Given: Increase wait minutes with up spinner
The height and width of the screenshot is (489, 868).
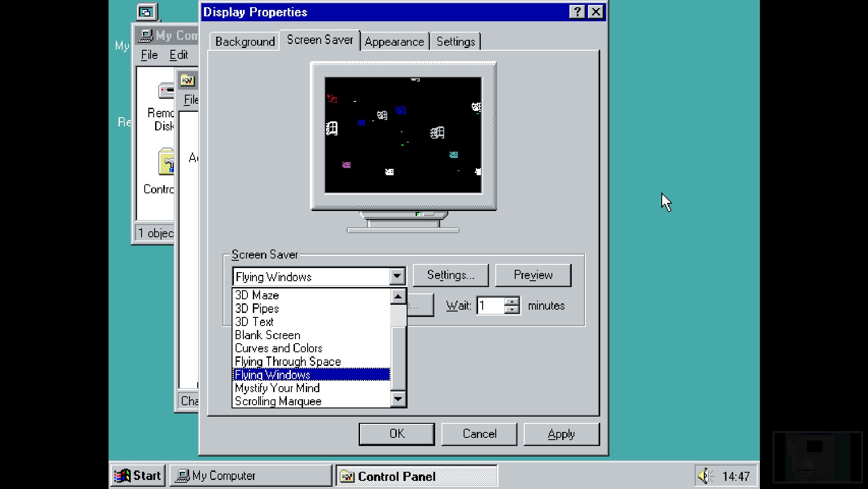Looking at the screenshot, I should tap(512, 301).
